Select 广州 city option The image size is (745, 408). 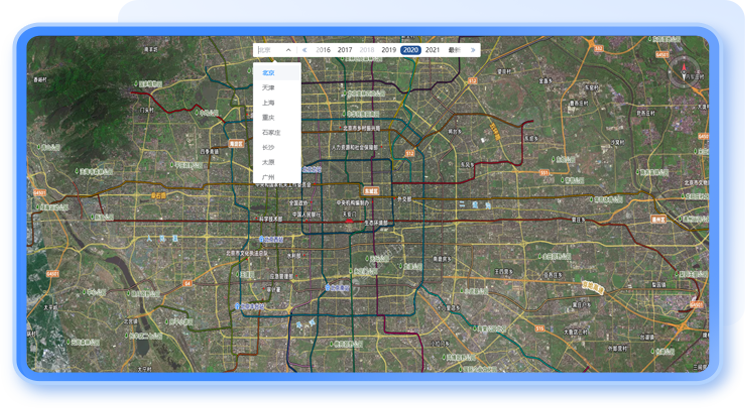(268, 176)
